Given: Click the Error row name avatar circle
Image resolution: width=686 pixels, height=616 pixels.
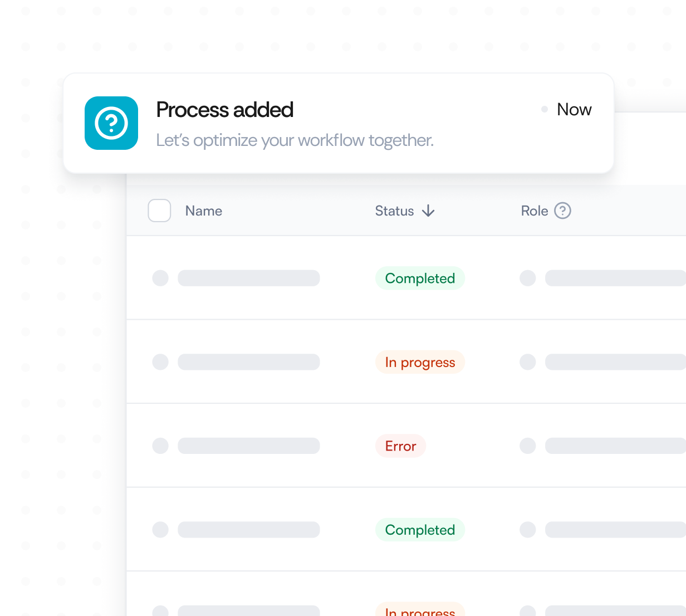Looking at the screenshot, I should point(160,446).
